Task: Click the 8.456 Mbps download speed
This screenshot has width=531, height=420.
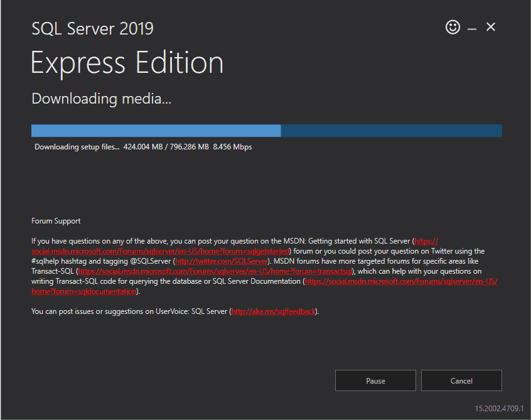Action: tap(232, 147)
